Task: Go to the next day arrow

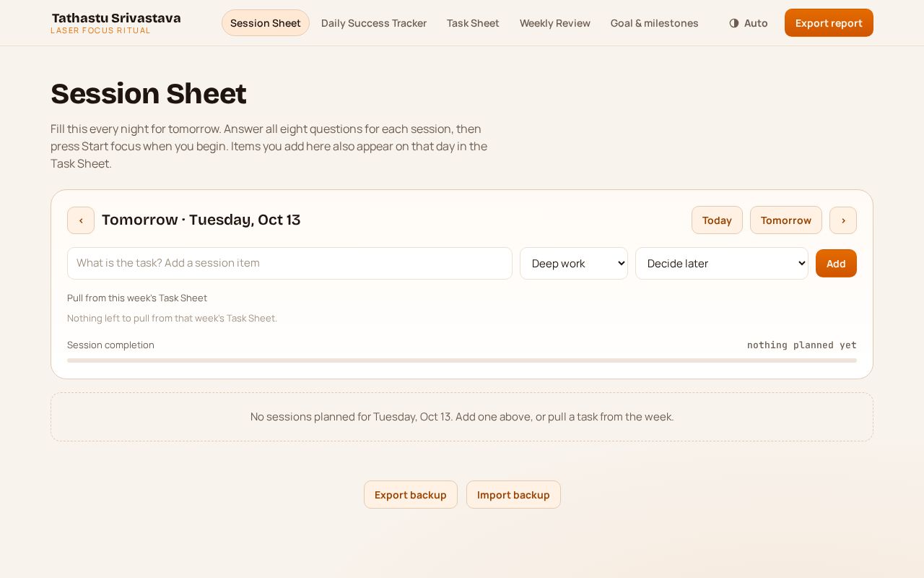Action: [x=843, y=220]
